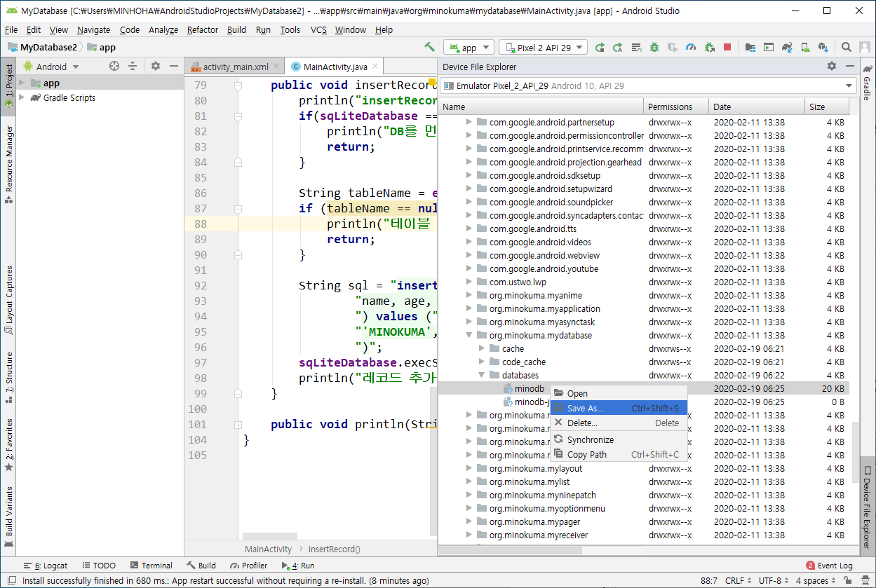Choose Open in context menu

click(619, 393)
